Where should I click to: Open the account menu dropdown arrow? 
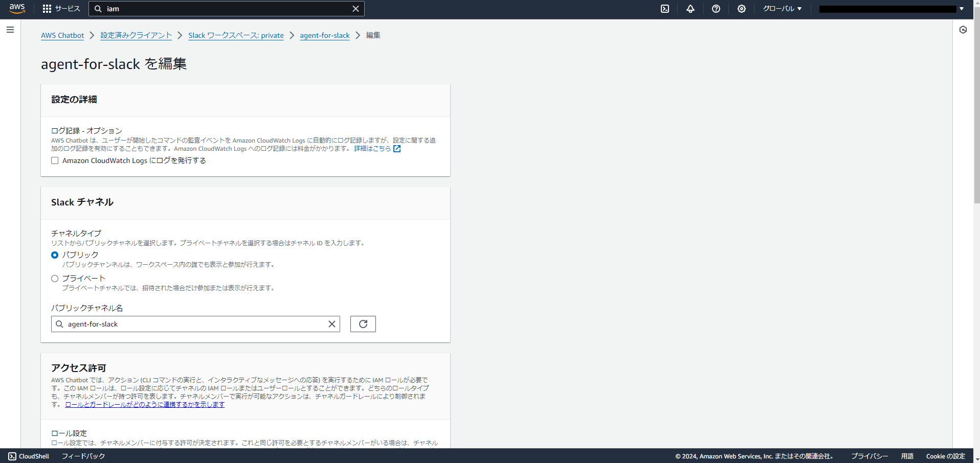(x=962, y=9)
